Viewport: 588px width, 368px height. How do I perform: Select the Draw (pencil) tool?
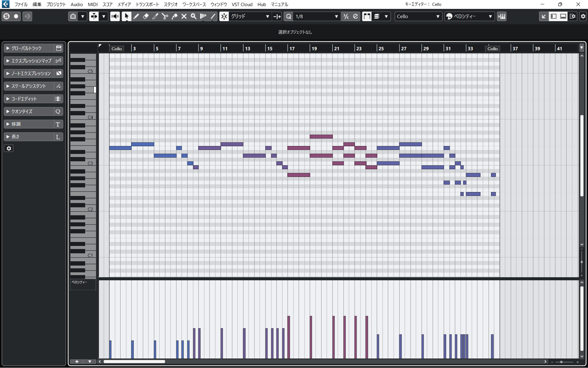(136, 17)
